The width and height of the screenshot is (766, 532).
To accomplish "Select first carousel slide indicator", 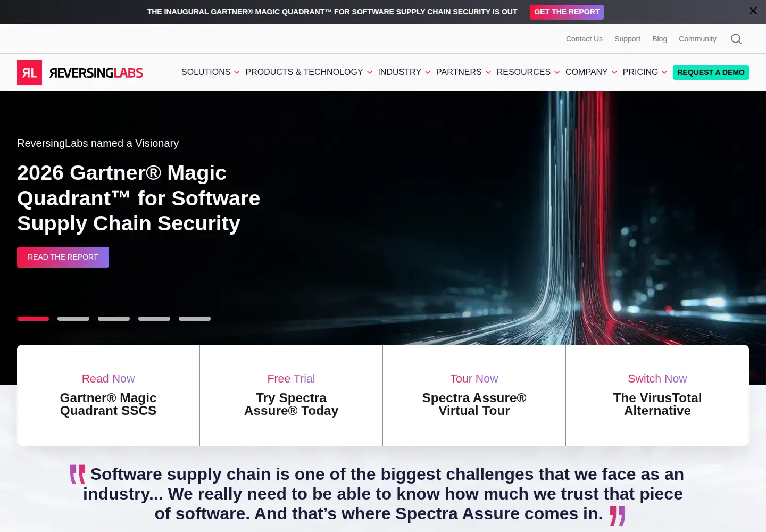I will tap(33, 319).
